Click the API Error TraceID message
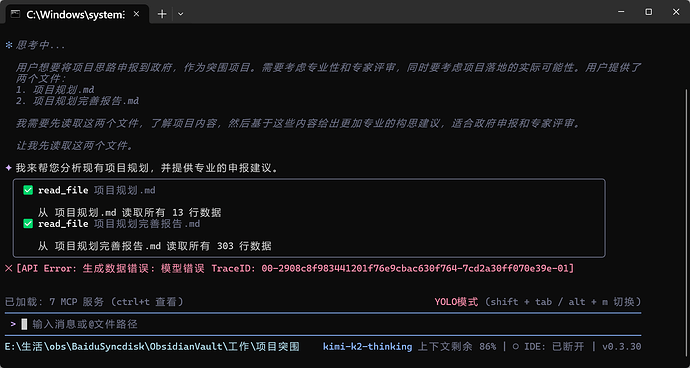Viewport: 690px width, 368px height. click(295, 269)
